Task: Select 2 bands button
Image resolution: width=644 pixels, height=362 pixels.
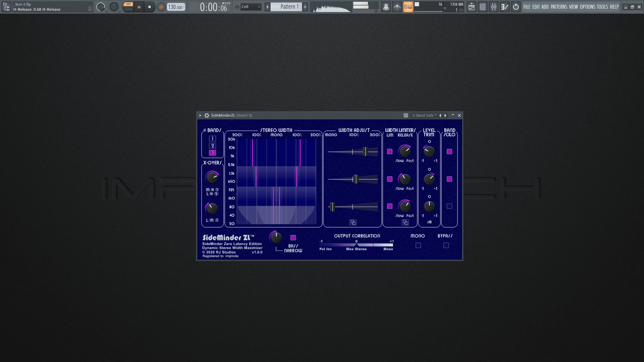Action: [212, 145]
